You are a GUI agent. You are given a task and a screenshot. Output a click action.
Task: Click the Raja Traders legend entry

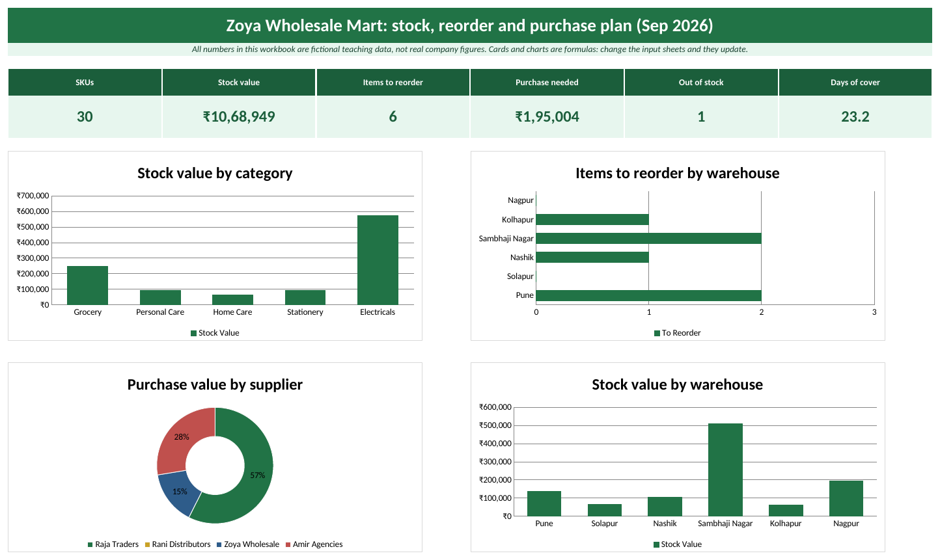(113, 544)
